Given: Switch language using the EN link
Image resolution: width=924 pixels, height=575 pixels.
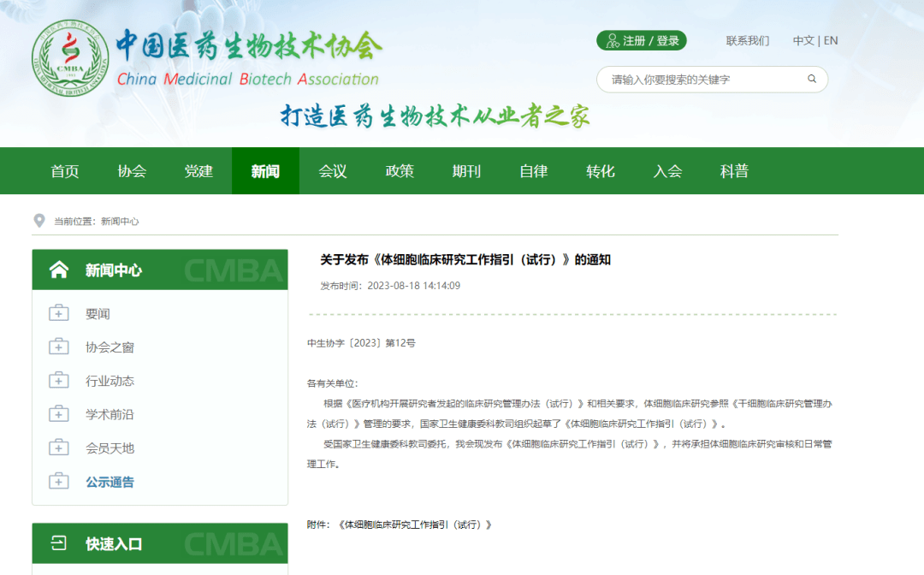Looking at the screenshot, I should click(831, 41).
